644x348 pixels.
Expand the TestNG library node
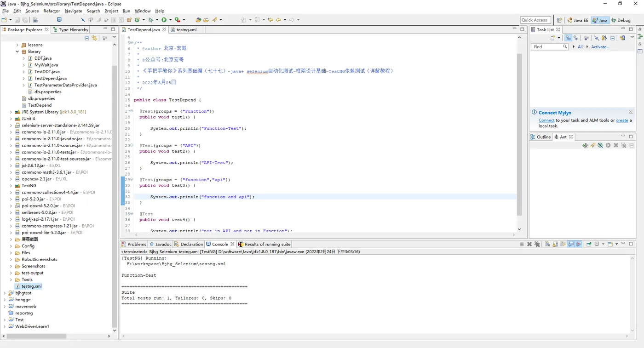pyautogui.click(x=11, y=186)
